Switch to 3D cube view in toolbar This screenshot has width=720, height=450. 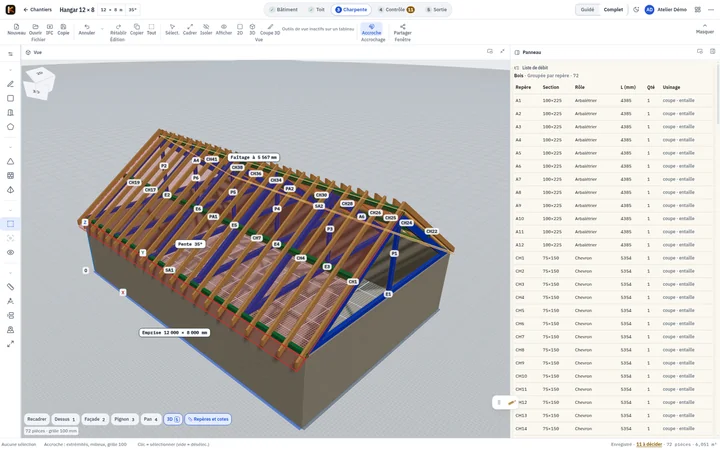(252, 29)
